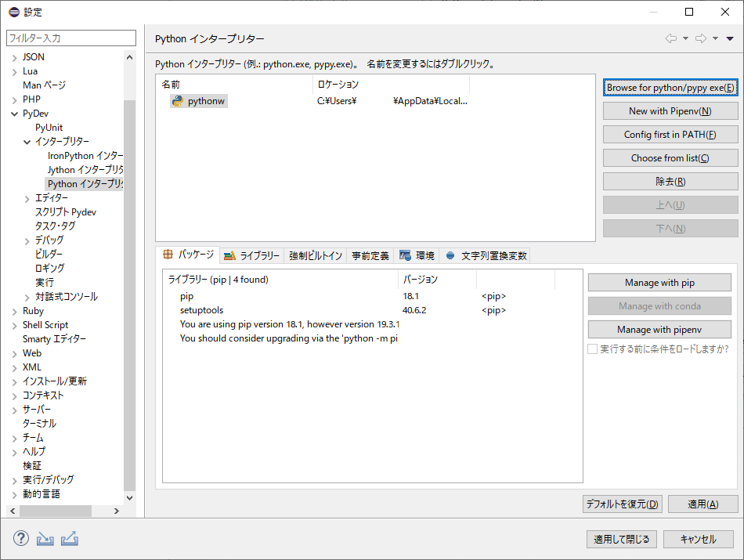This screenshot has height=560, width=744.
Task: Click the pip package row
Action: tap(372, 296)
